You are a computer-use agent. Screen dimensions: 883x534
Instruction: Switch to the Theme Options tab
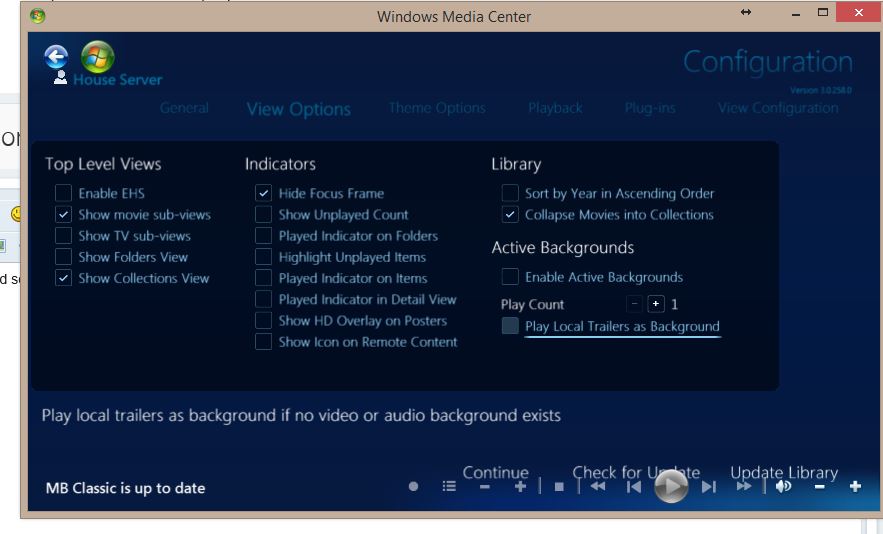pyautogui.click(x=437, y=108)
